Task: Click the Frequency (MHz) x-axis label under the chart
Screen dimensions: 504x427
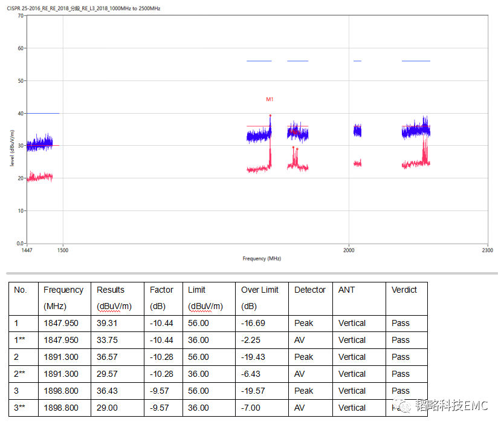Action: click(x=262, y=259)
